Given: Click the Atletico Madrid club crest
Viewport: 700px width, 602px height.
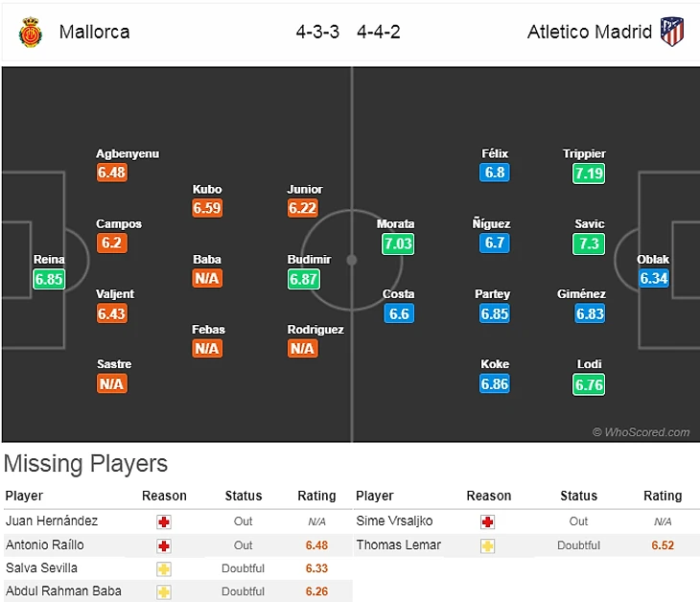Looking at the screenshot, I should pos(671,32).
